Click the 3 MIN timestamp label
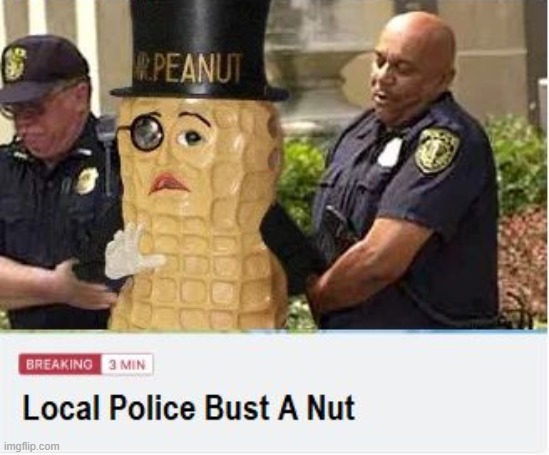 click(127, 365)
